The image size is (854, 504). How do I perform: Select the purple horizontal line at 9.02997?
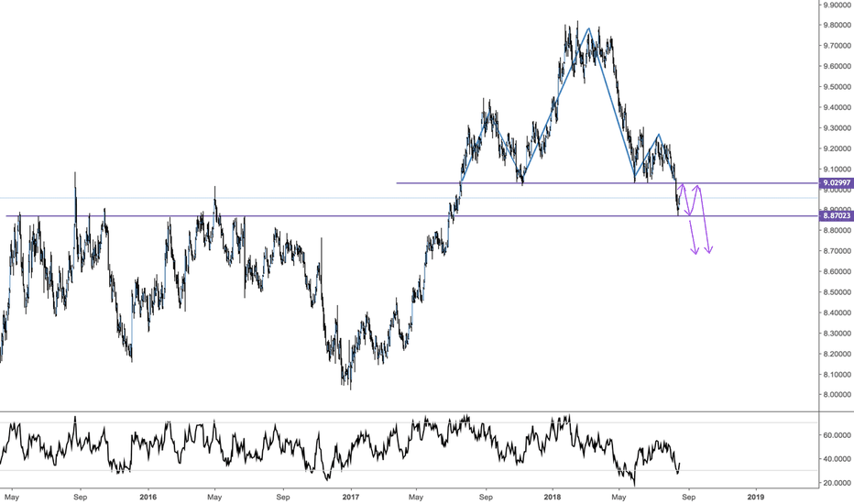tap(608, 183)
